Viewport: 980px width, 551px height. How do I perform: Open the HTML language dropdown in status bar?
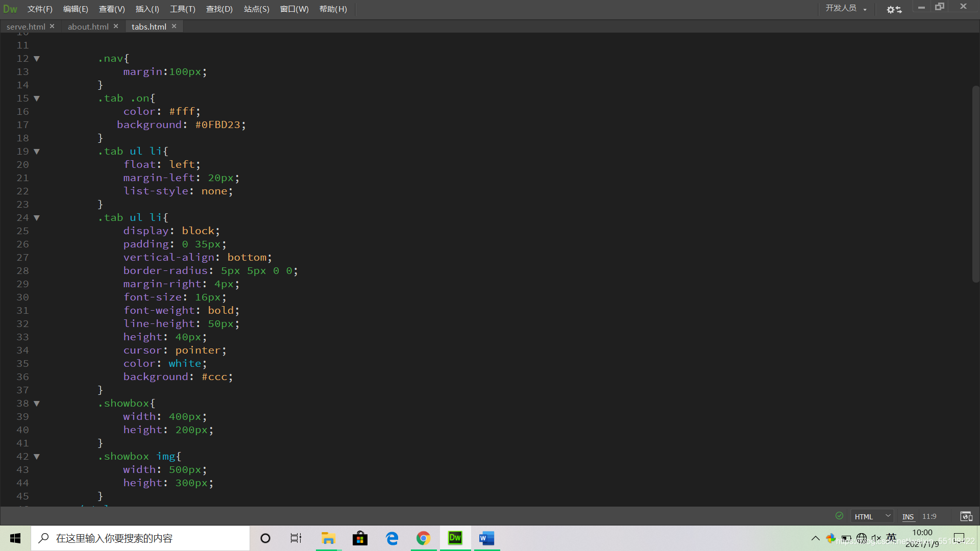(x=872, y=516)
